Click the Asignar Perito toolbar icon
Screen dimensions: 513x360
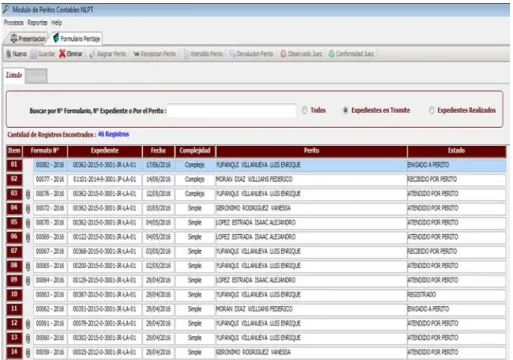click(92, 54)
